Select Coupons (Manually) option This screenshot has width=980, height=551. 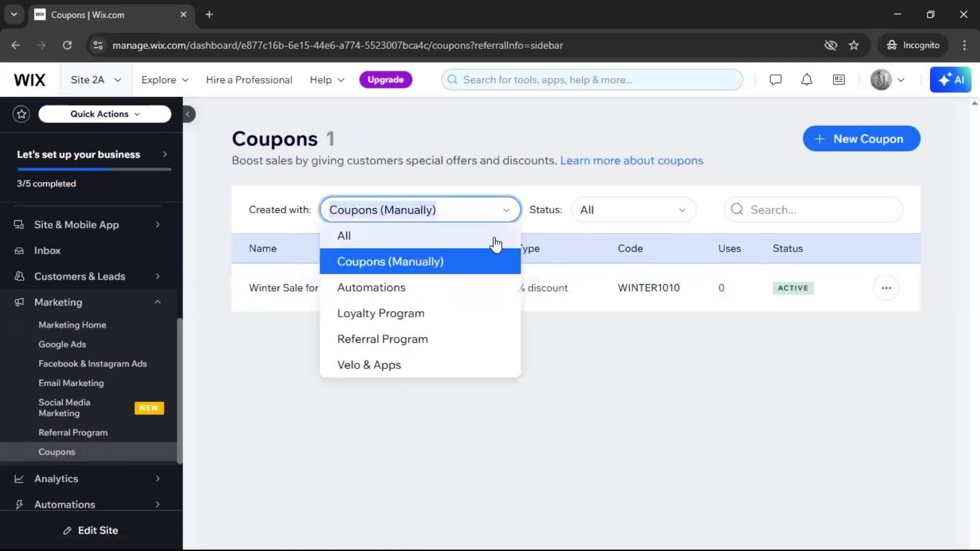[420, 261]
